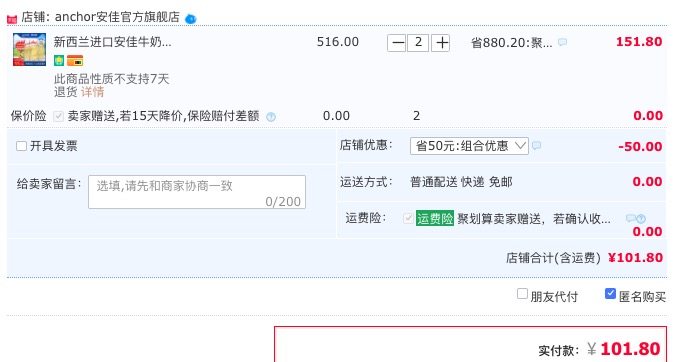Tick the 开具发票 checkbox

point(21,146)
